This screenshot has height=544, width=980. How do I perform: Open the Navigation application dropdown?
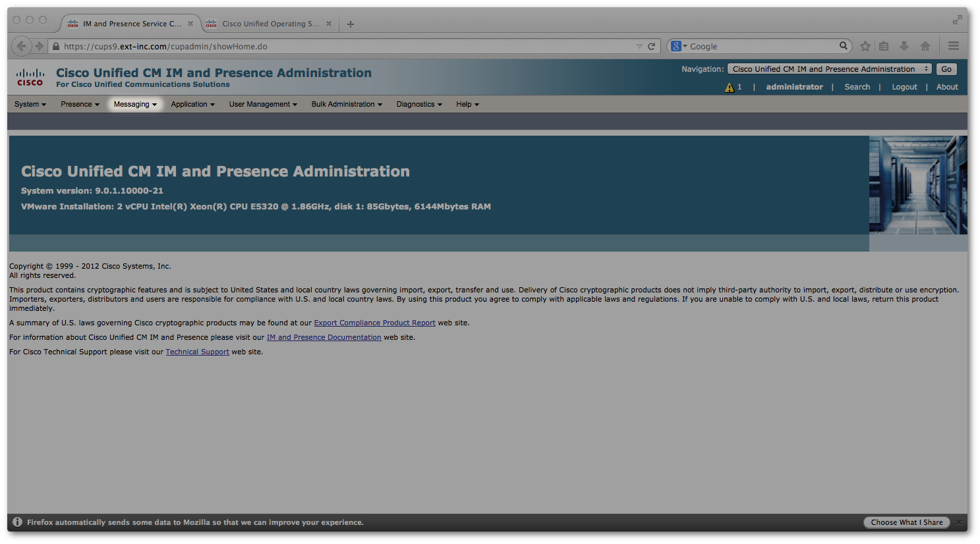coord(830,69)
